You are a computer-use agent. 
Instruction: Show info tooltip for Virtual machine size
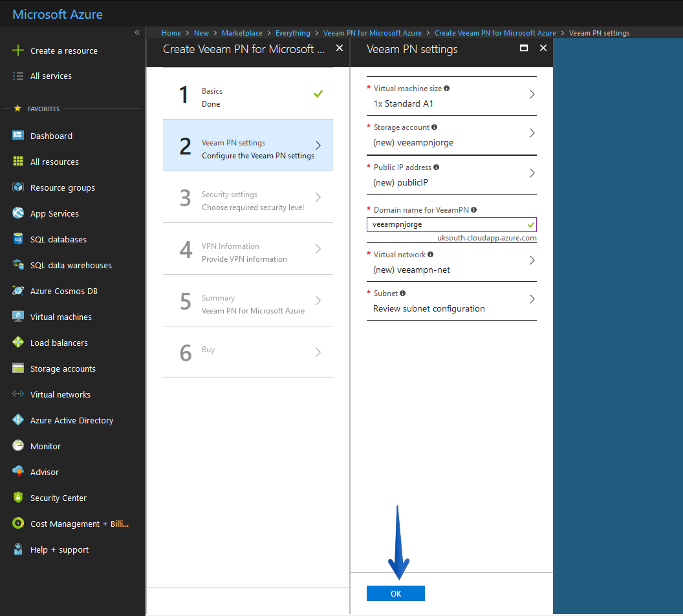pyautogui.click(x=446, y=89)
